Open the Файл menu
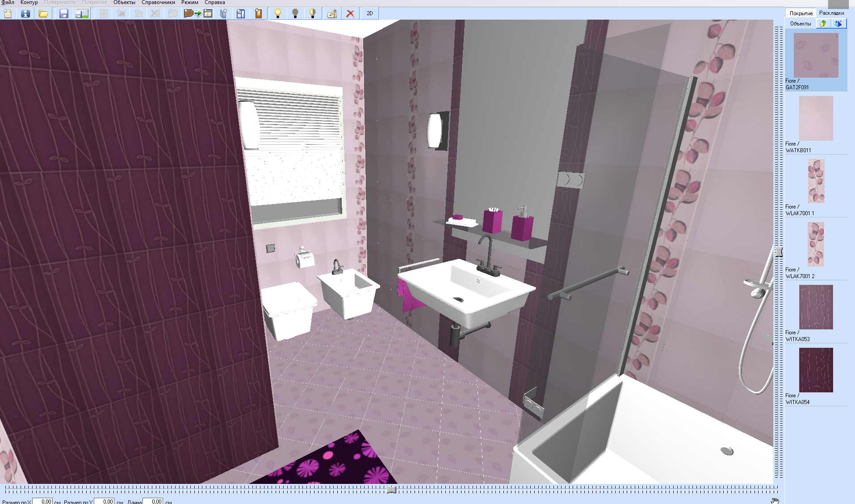855x504 pixels. [8, 3]
